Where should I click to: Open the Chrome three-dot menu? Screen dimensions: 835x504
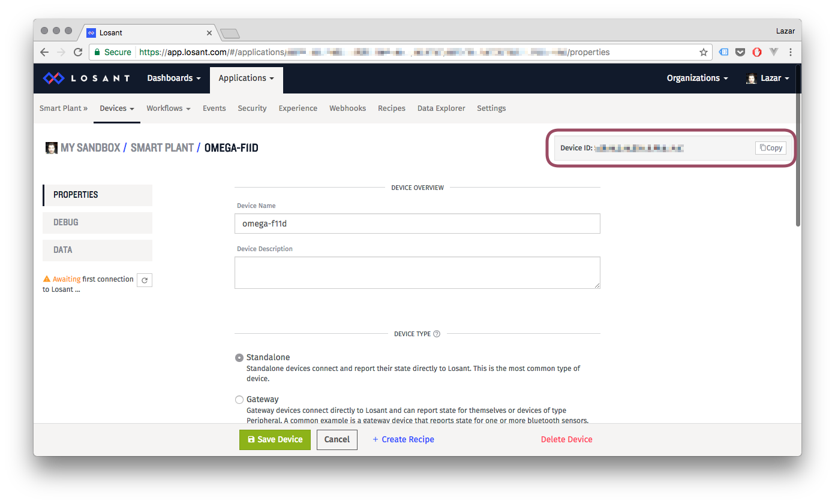[791, 52]
